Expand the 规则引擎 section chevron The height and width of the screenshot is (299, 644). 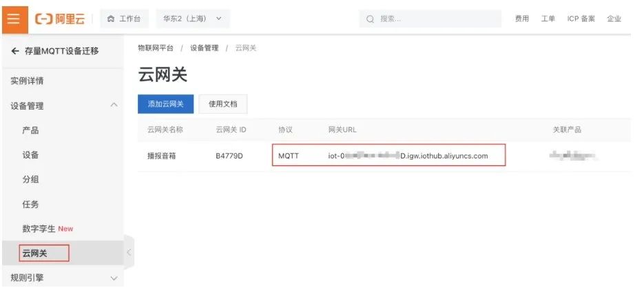[x=114, y=278]
